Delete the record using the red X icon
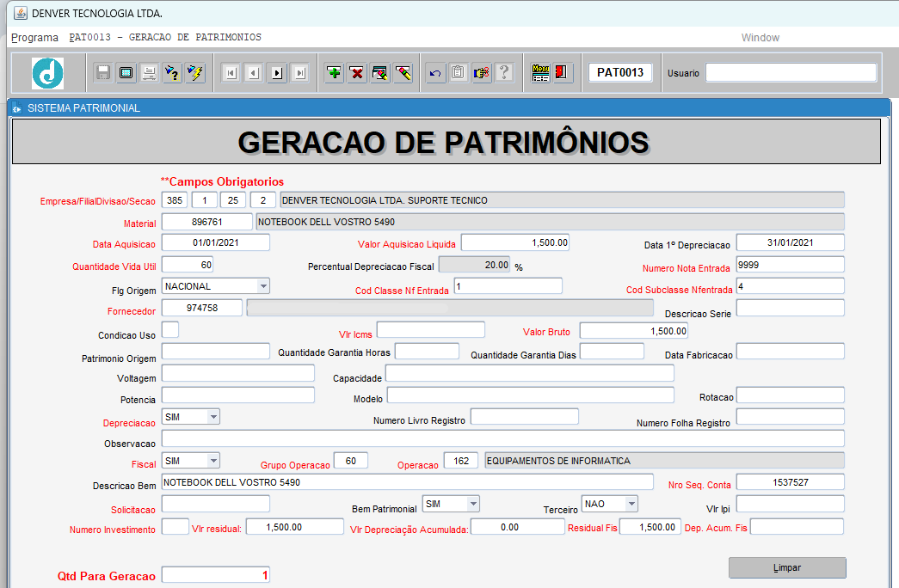899x588 pixels. tap(356, 72)
